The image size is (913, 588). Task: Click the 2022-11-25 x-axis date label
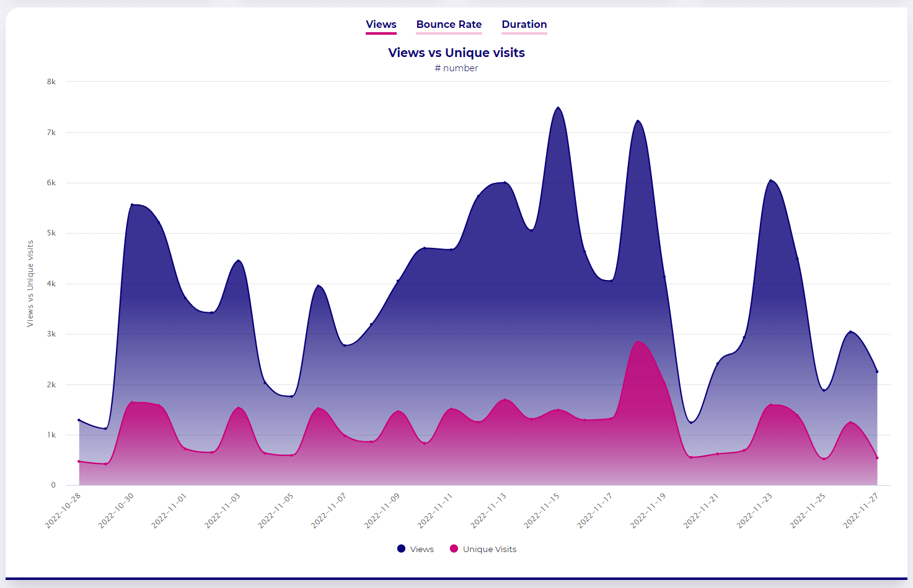coord(808,511)
